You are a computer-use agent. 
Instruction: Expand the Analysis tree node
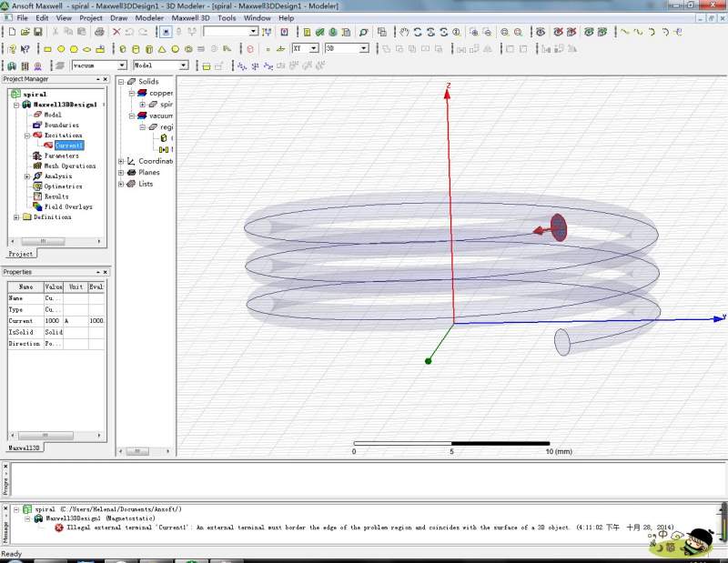tap(27, 176)
